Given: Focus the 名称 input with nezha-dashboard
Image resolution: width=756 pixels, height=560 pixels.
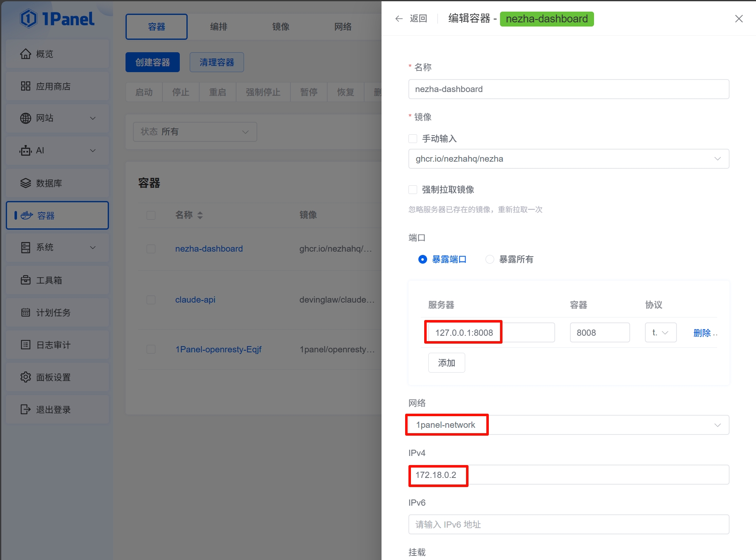Looking at the screenshot, I should pyautogui.click(x=568, y=89).
